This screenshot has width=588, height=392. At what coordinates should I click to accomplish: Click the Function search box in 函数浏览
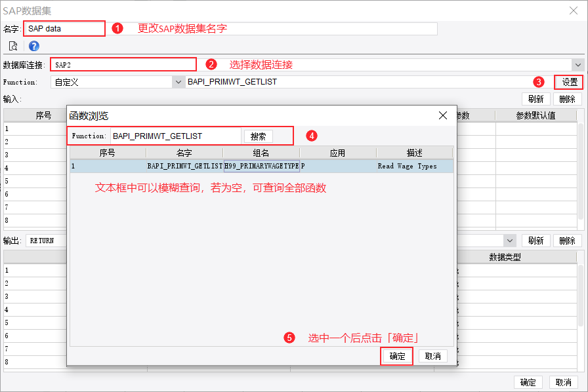point(175,136)
